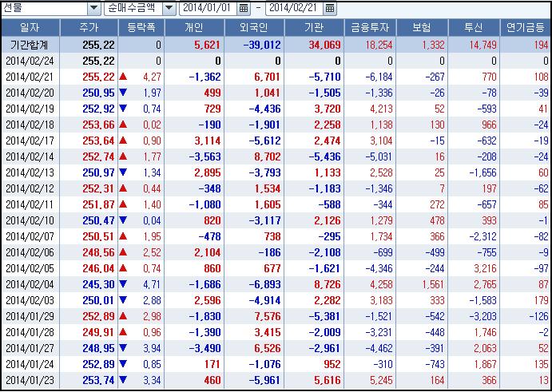The image size is (552, 392).
Task: Select the 기간합계 row label
Action: [30, 45]
